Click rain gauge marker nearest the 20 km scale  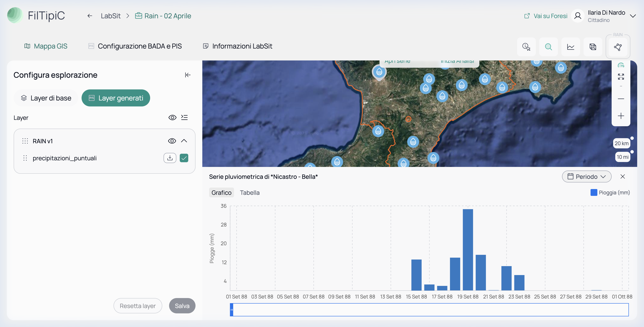535,87
